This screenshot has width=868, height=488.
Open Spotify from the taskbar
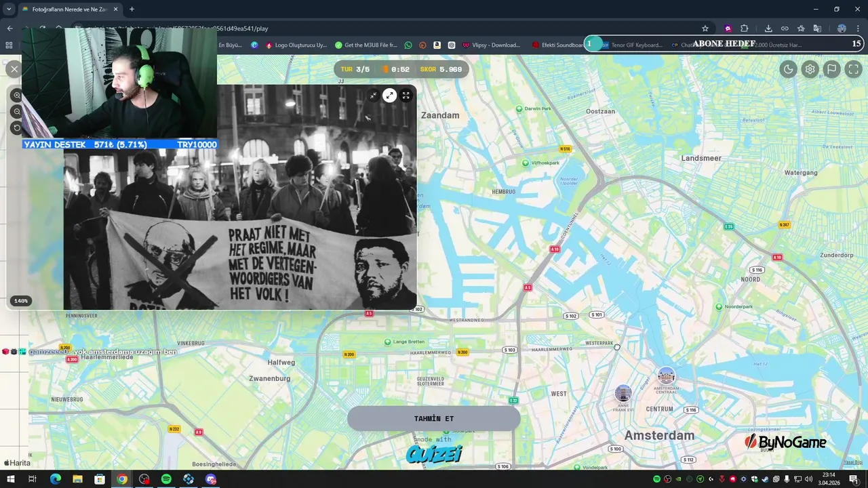click(166, 479)
